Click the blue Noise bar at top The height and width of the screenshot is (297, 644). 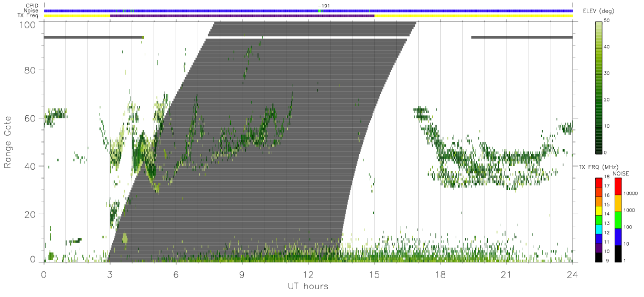tap(308, 10)
